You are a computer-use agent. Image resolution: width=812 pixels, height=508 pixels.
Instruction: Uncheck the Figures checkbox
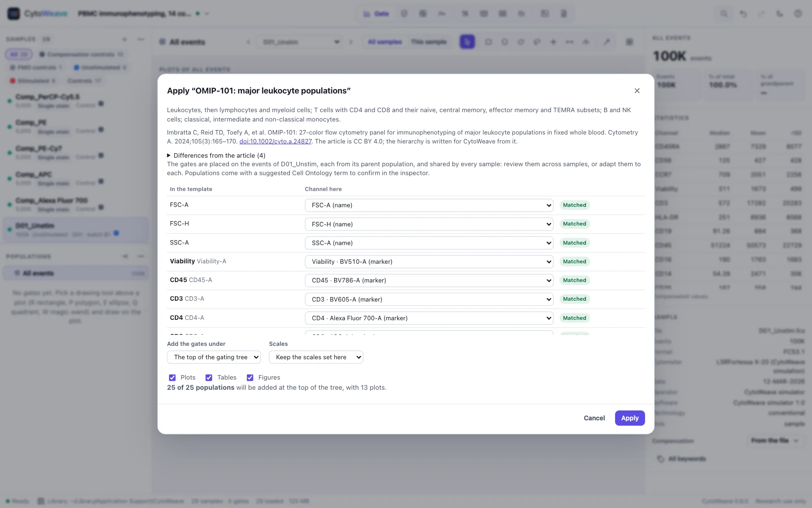[250, 378]
